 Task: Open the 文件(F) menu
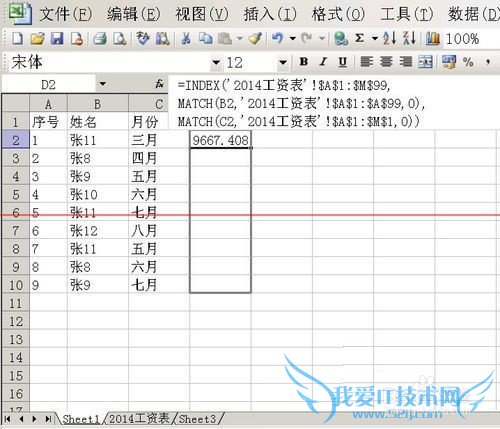(x=66, y=14)
